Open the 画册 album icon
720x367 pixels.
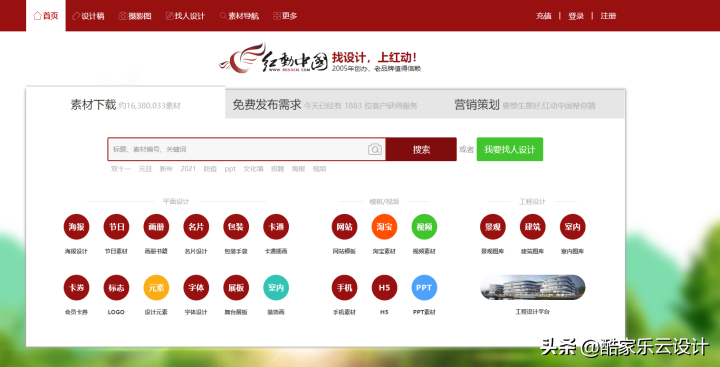[156, 227]
